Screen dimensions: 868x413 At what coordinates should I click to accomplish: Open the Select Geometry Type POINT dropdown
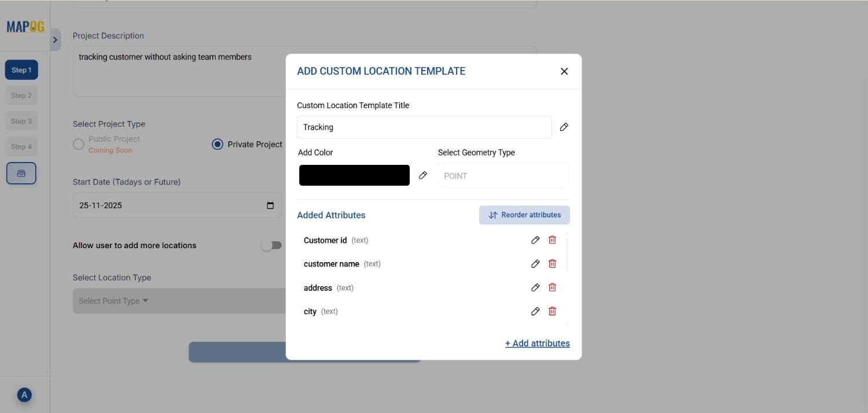[x=502, y=175]
